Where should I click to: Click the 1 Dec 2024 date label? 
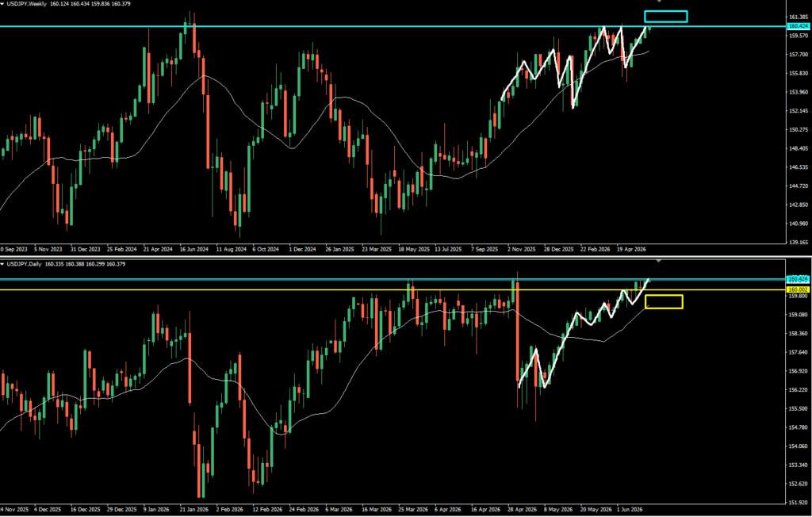click(x=303, y=249)
